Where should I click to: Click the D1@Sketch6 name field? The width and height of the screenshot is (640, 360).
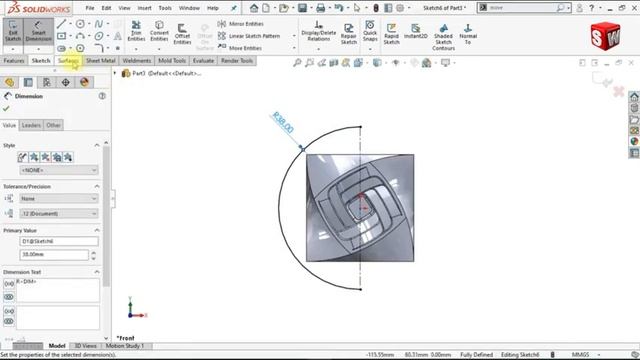[59, 241]
